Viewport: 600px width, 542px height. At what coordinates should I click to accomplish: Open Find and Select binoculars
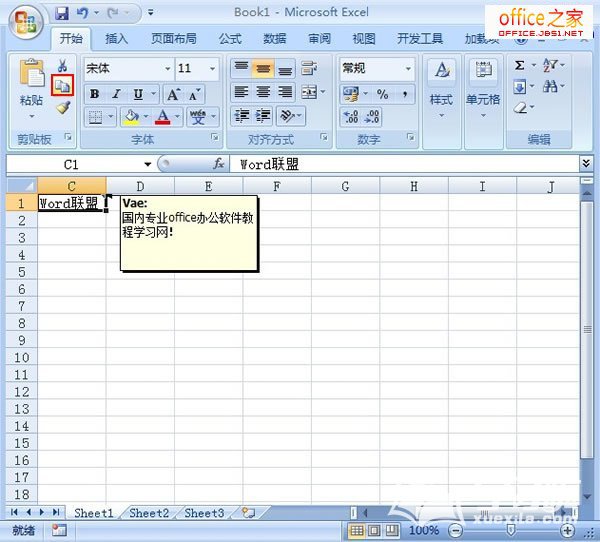pyautogui.click(x=550, y=87)
